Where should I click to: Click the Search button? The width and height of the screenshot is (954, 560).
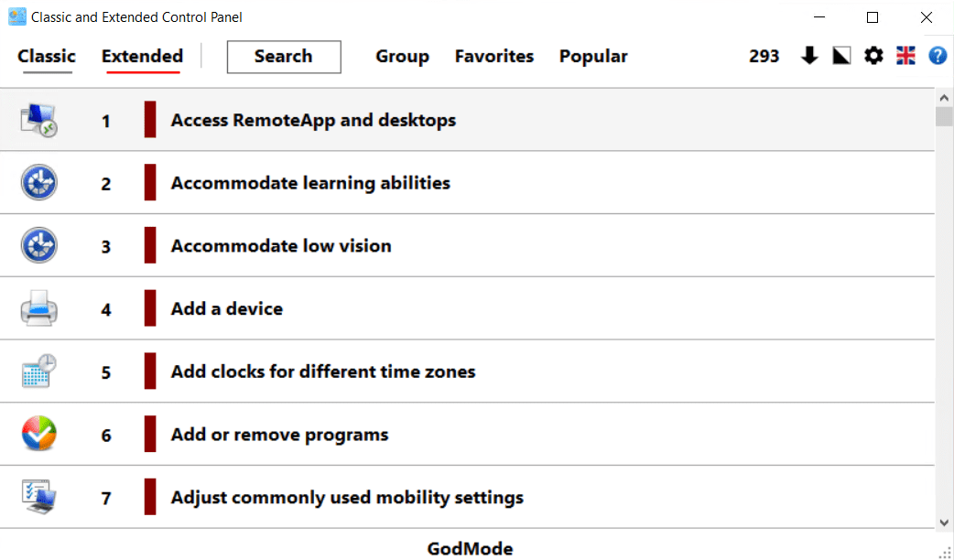point(284,56)
